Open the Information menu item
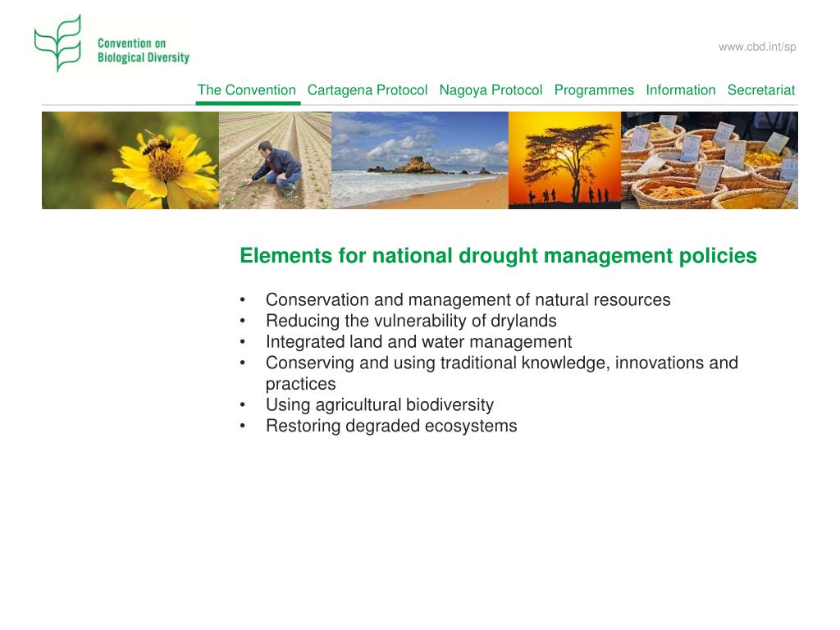 point(680,90)
